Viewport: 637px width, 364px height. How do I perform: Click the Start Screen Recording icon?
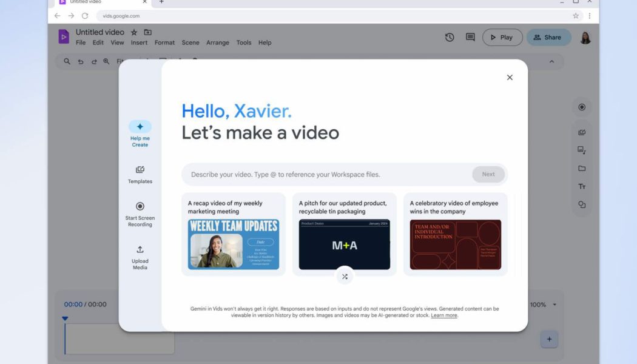[140, 206]
